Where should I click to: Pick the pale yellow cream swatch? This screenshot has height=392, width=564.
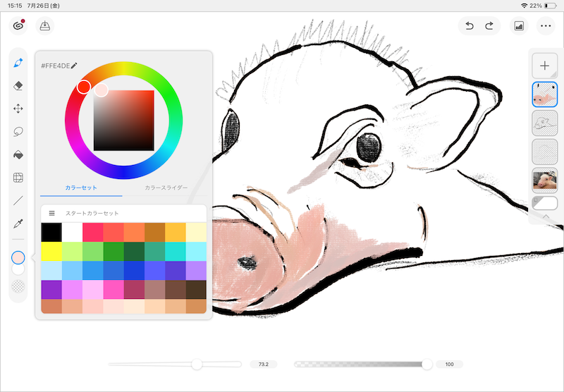[196, 233]
